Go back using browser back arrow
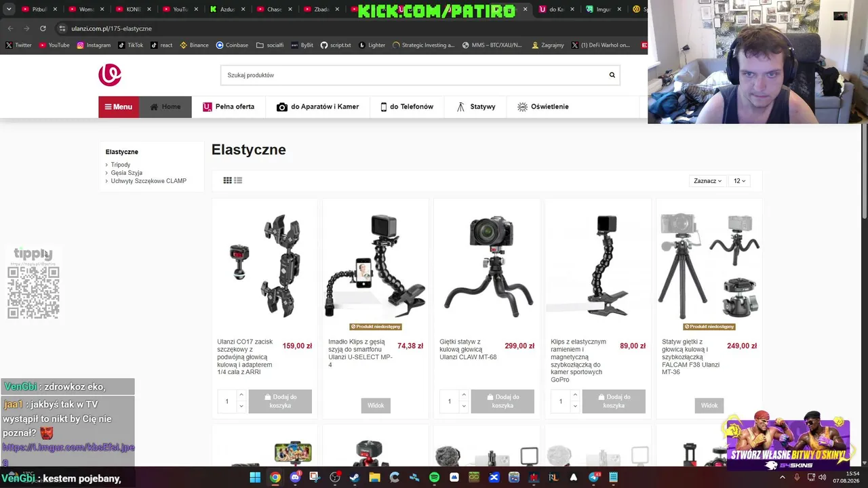 click(10, 28)
